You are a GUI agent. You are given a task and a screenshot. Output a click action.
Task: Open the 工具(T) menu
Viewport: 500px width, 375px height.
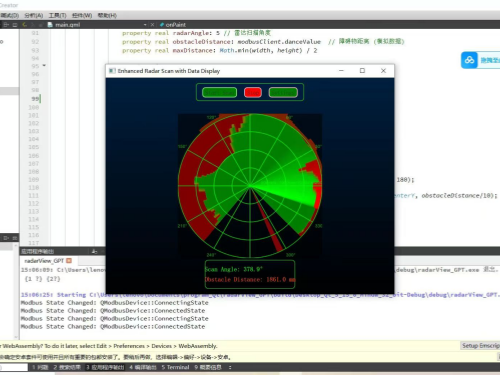point(57,15)
